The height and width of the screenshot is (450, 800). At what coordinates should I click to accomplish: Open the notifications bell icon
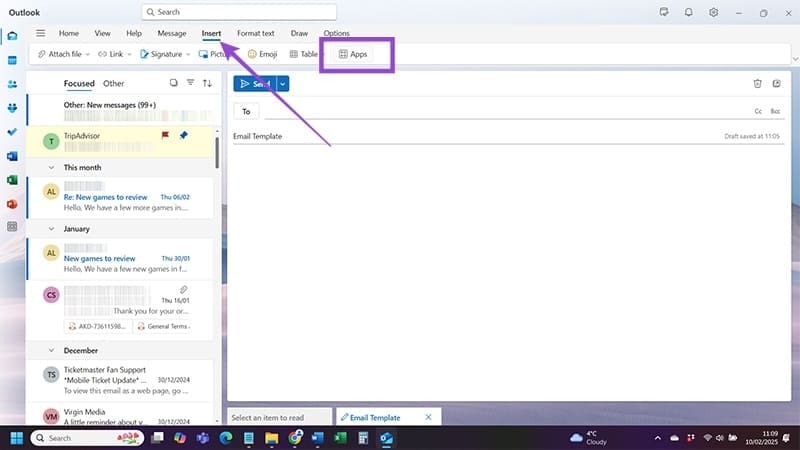pos(688,12)
